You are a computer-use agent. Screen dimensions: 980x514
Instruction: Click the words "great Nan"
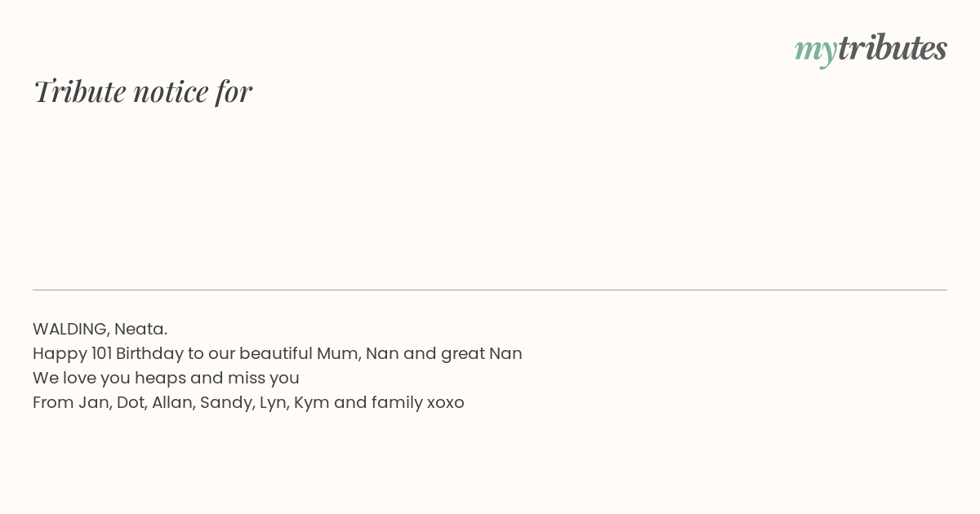click(x=481, y=353)
